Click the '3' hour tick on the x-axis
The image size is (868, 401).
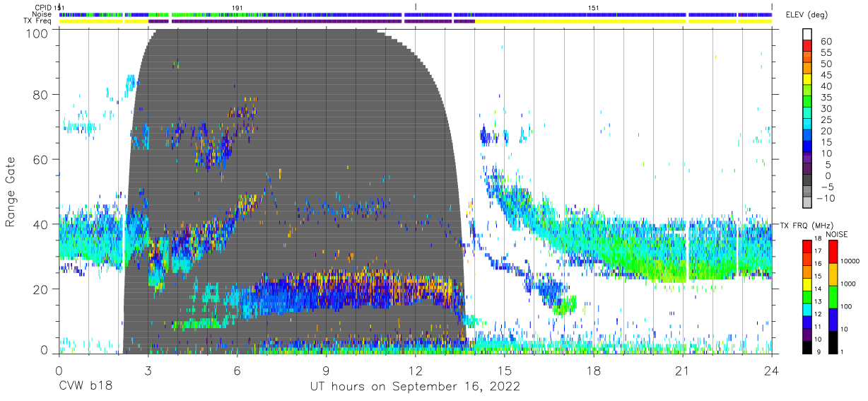coord(148,370)
